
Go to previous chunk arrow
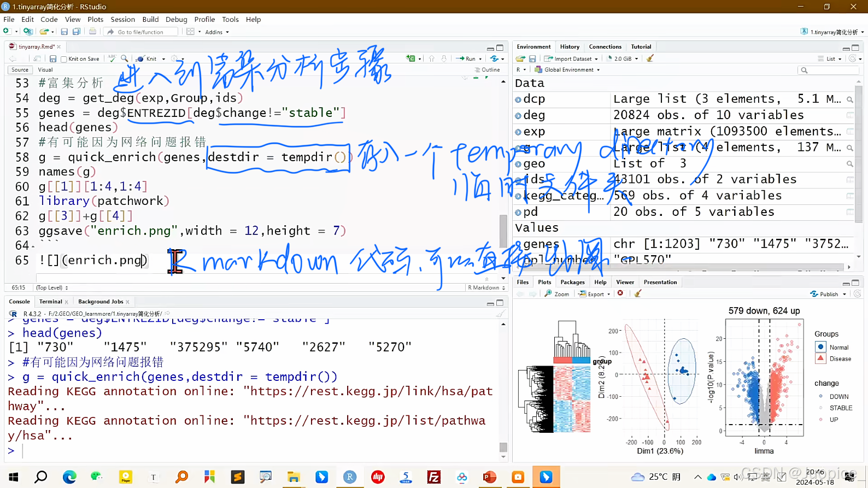tap(432, 58)
